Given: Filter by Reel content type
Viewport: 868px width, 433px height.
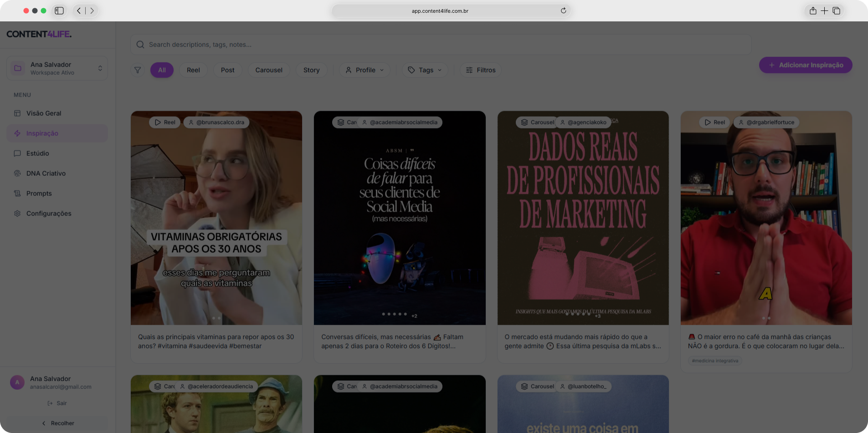Looking at the screenshot, I should pos(193,70).
